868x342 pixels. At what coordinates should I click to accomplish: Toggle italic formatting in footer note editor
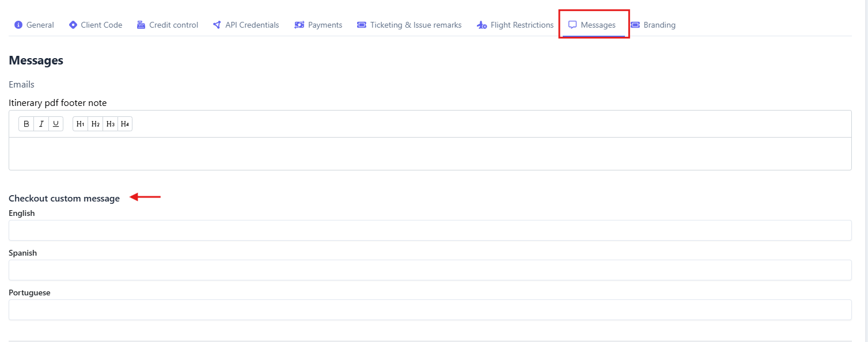tap(41, 124)
